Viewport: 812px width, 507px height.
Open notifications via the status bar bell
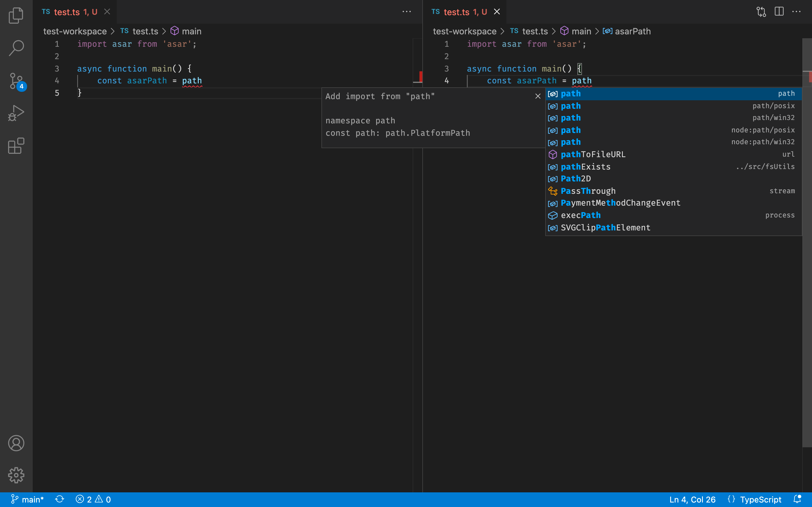798,499
